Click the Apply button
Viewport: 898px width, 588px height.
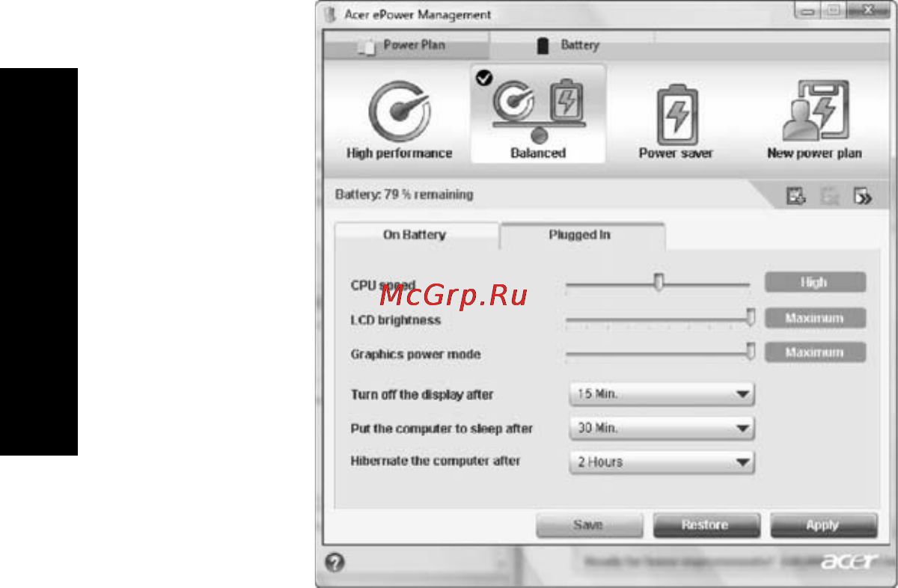pos(822,525)
